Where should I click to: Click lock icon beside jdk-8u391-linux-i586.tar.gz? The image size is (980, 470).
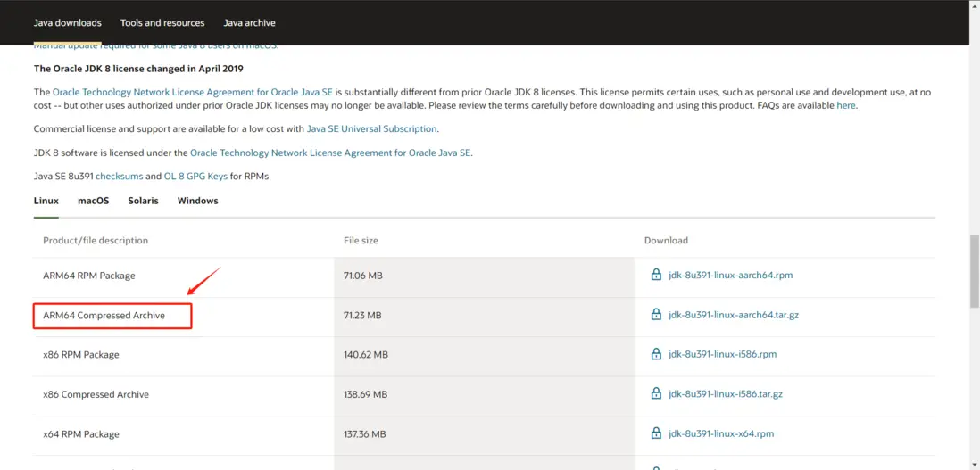click(656, 393)
